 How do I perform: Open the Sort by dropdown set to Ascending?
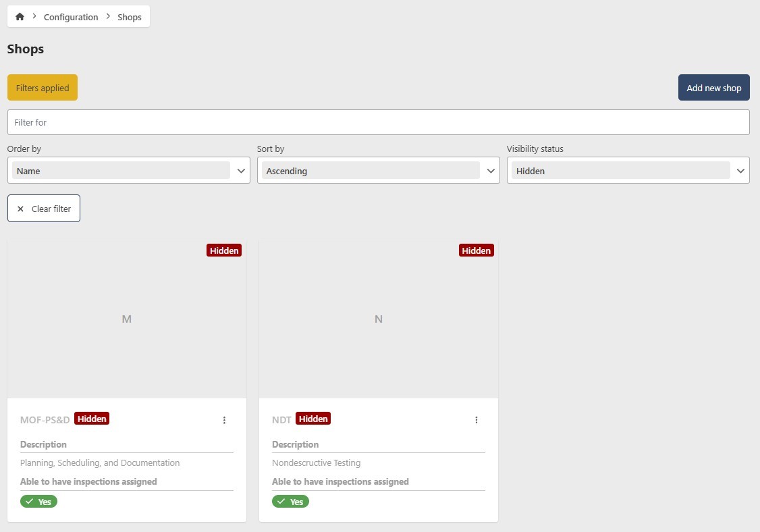coord(379,170)
